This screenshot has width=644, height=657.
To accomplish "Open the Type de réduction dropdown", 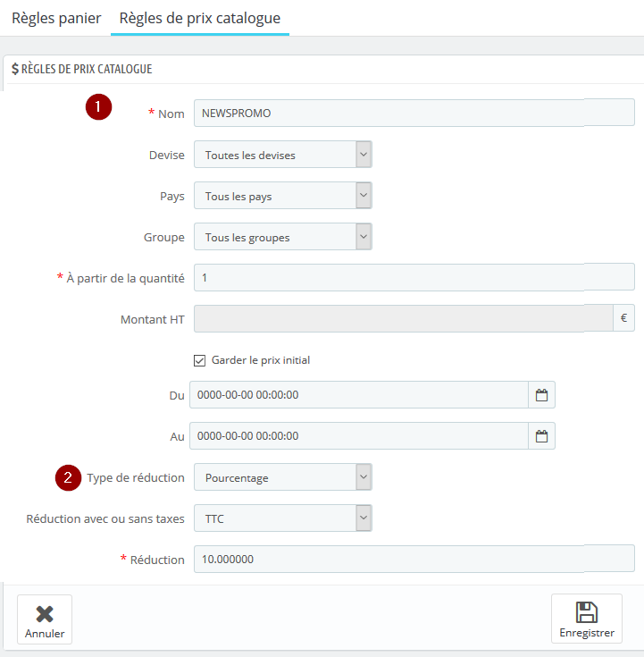I will 282,477.
